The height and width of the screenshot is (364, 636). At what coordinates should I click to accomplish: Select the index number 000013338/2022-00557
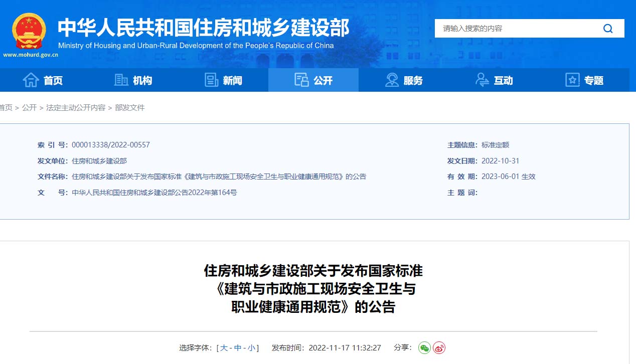point(111,145)
